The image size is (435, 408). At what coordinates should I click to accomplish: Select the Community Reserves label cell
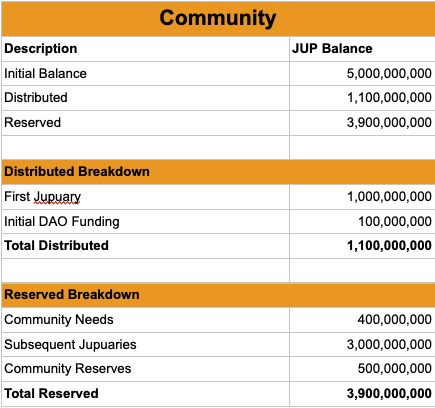coord(145,369)
